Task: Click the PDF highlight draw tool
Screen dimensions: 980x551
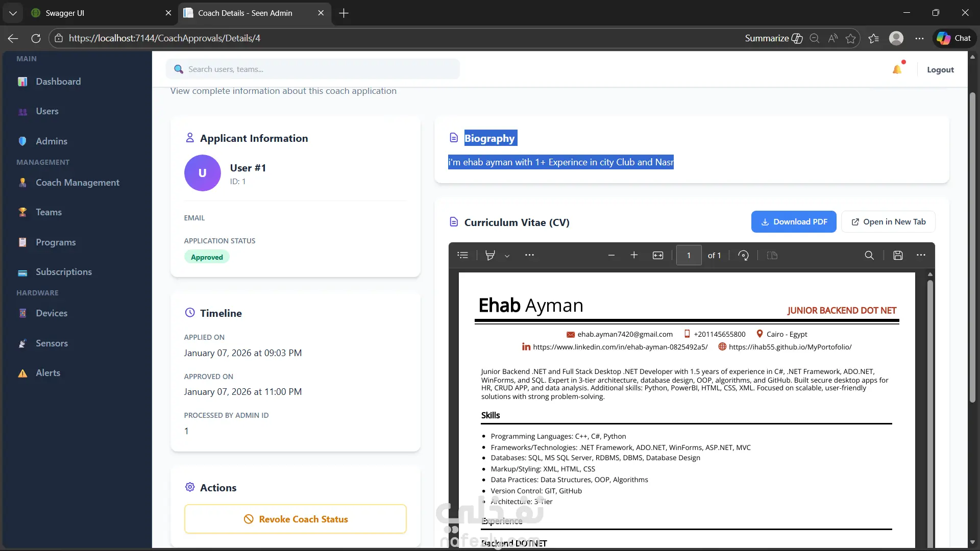Action: click(x=490, y=255)
